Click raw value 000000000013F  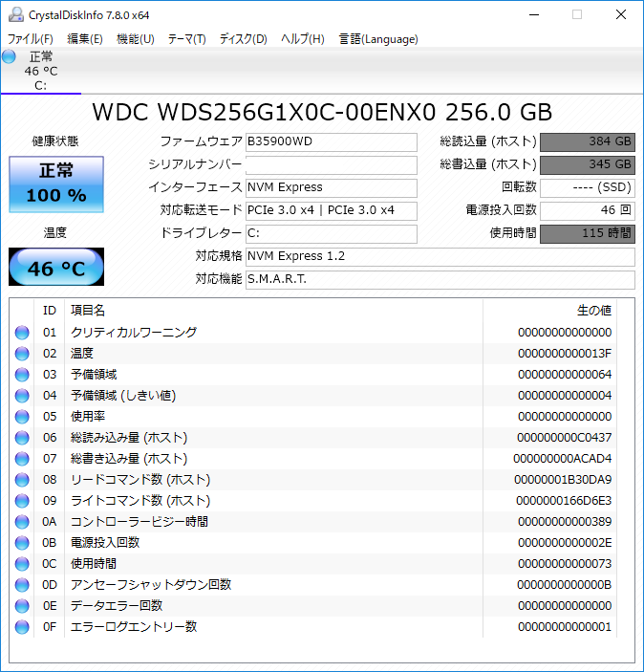click(x=565, y=354)
